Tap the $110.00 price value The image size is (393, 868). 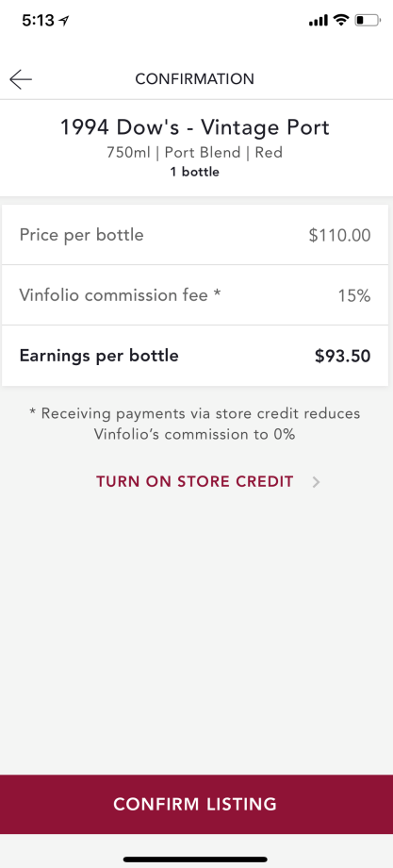pos(339,235)
